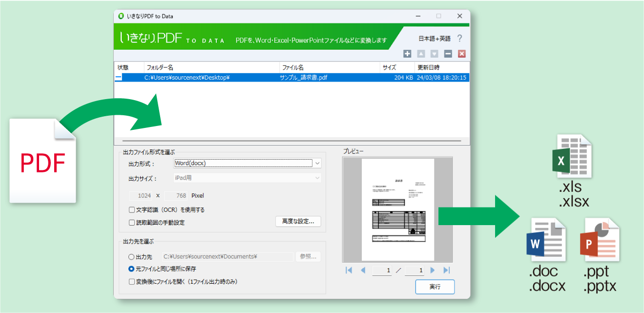The height and width of the screenshot is (313, 644).
Task: Check the 読取範囲の手動設定 option
Action: [x=132, y=223]
